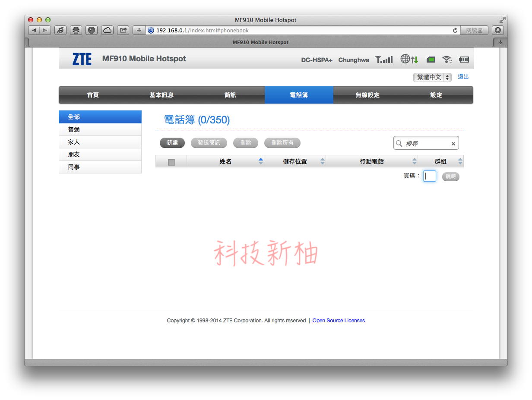Click the green SIM card status icon

point(431,60)
